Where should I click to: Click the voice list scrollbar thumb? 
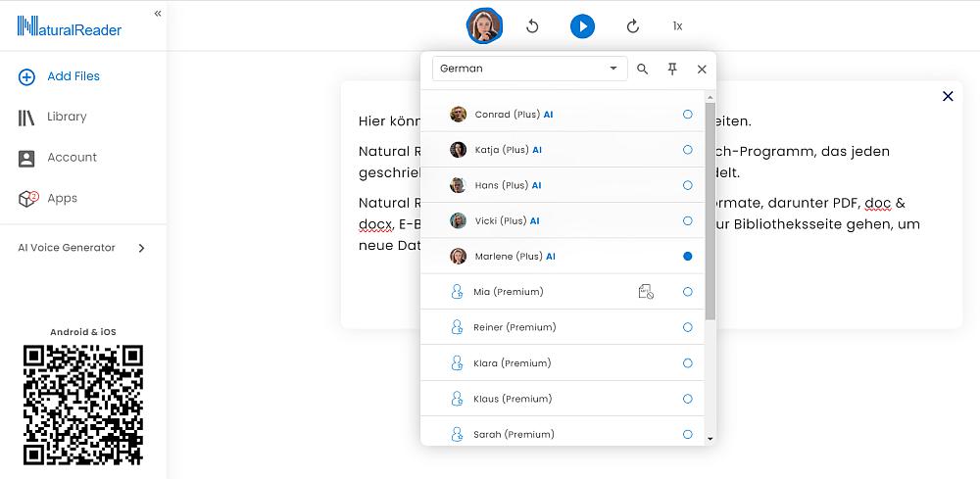(710, 212)
